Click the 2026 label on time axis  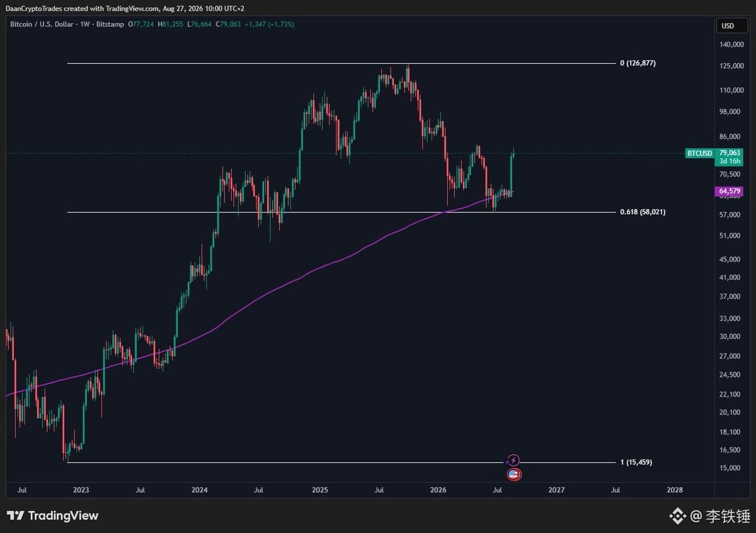coord(438,490)
